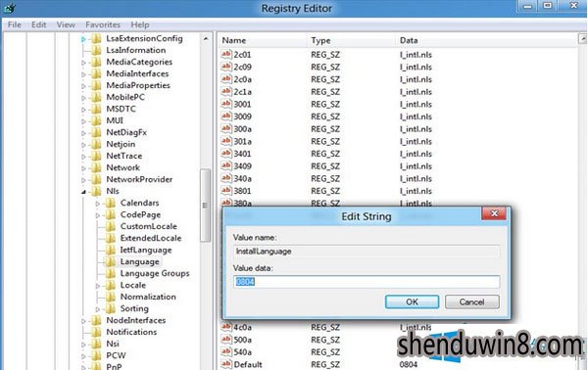Expand the Calendars subkey

tap(98, 204)
